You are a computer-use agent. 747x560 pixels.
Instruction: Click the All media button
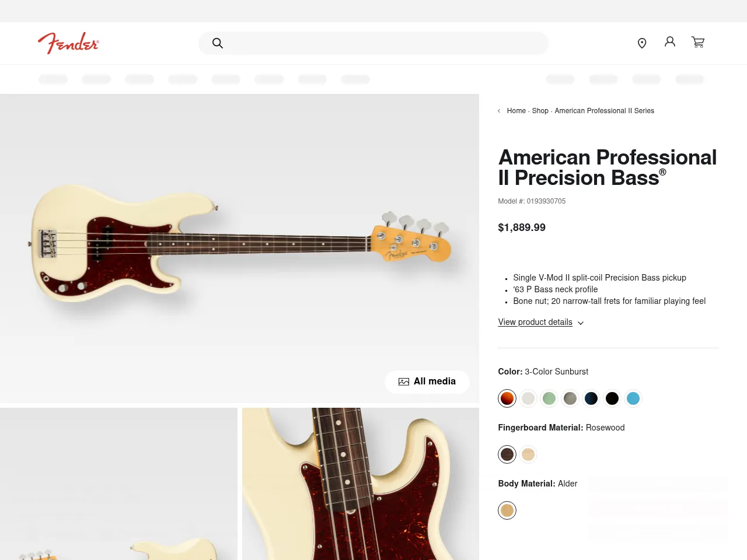[427, 381]
